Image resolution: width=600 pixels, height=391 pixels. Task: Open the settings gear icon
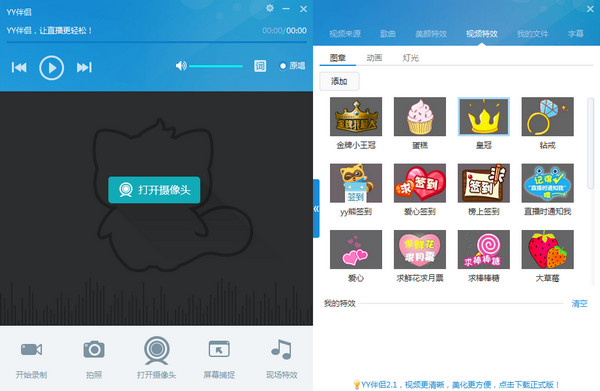pyautogui.click(x=270, y=8)
